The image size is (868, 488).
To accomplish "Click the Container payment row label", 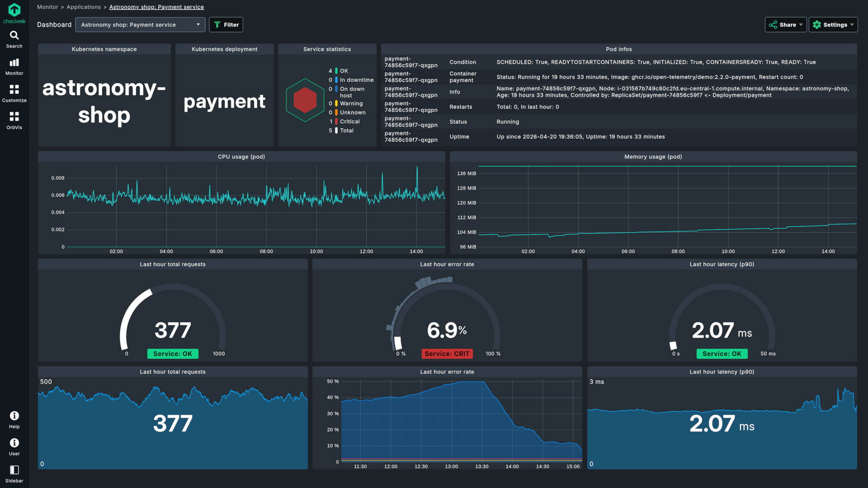I will coord(463,77).
